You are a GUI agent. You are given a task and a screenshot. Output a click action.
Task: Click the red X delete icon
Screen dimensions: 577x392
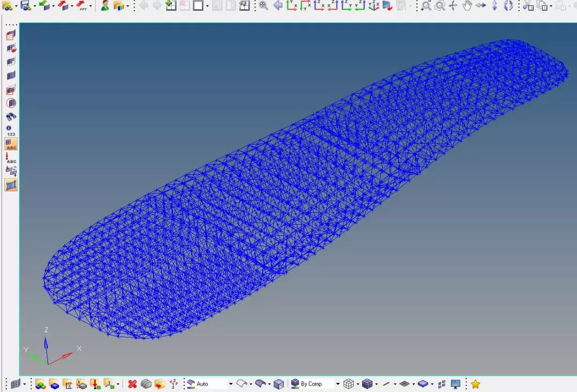[132, 384]
